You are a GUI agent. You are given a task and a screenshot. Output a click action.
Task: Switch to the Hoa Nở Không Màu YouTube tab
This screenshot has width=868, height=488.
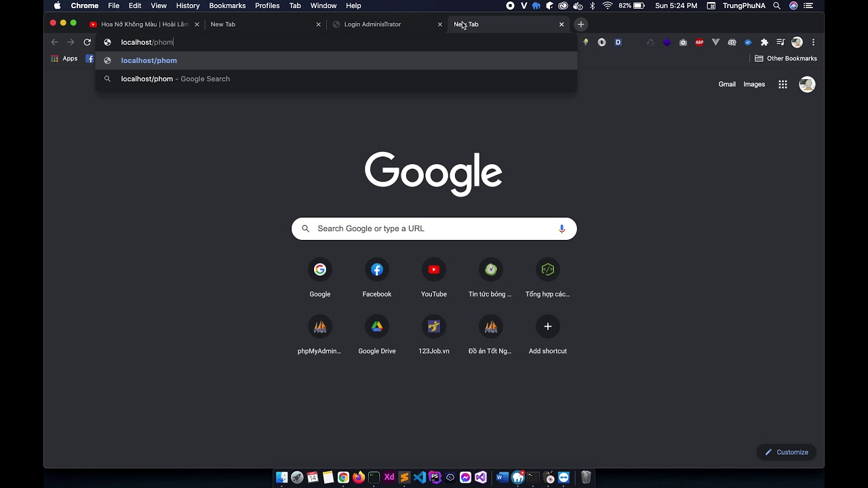tap(144, 24)
